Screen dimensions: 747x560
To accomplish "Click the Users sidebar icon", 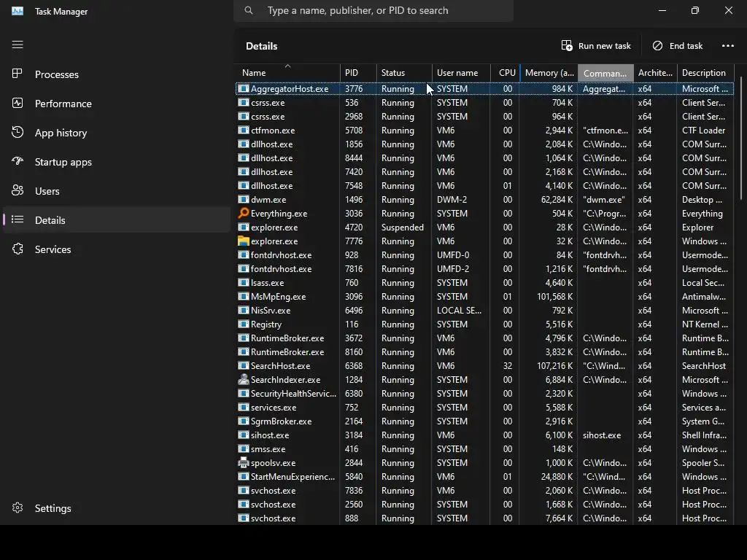I will coord(18,190).
